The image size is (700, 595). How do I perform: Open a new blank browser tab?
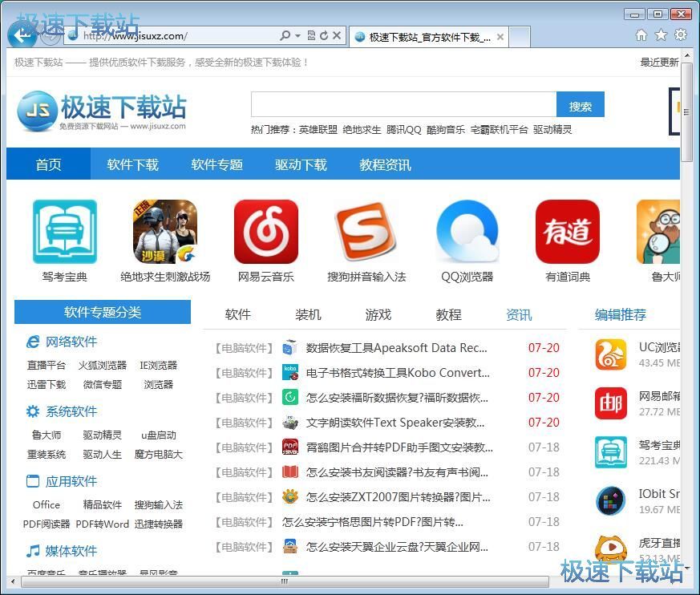520,37
